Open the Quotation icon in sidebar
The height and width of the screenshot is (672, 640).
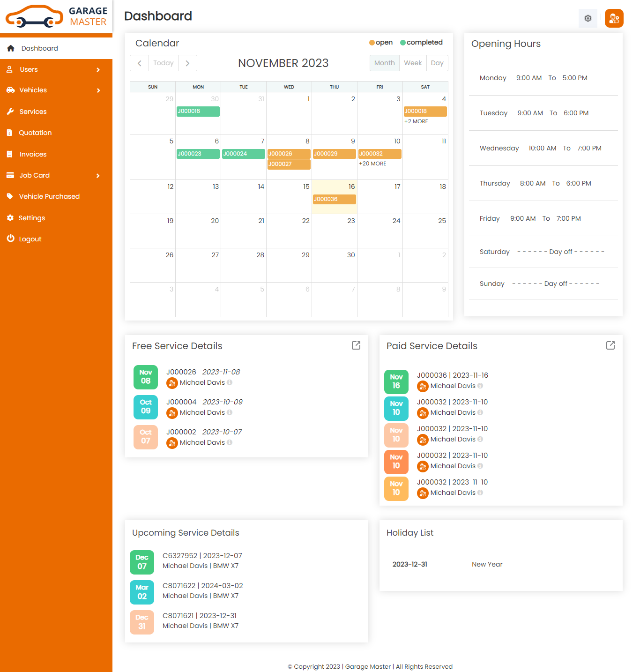(10, 133)
